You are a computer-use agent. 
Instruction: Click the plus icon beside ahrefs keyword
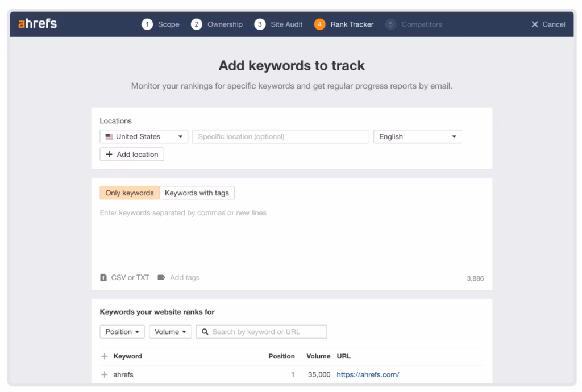pyautogui.click(x=104, y=374)
